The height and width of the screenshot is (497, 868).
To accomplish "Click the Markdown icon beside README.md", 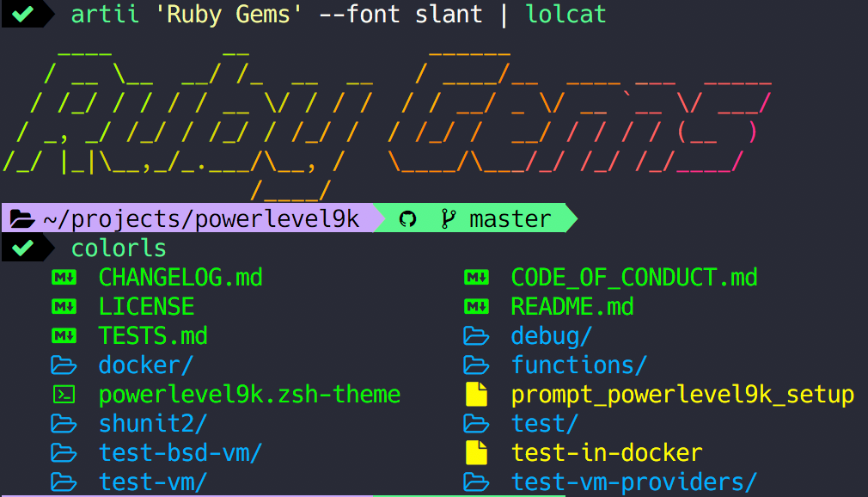I will (476, 306).
